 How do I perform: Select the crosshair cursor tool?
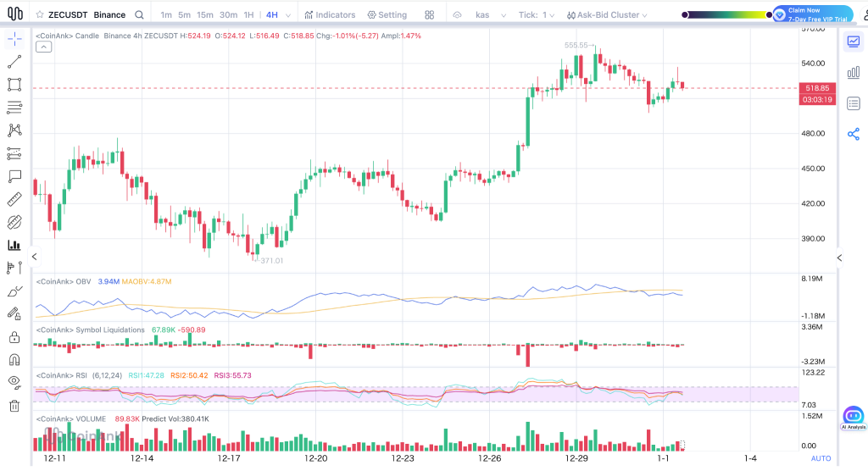(14, 39)
